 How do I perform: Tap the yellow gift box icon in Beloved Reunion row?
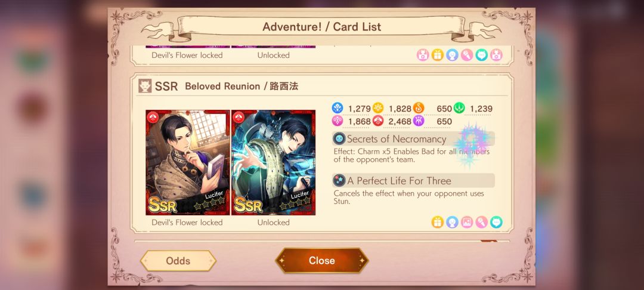tap(438, 222)
